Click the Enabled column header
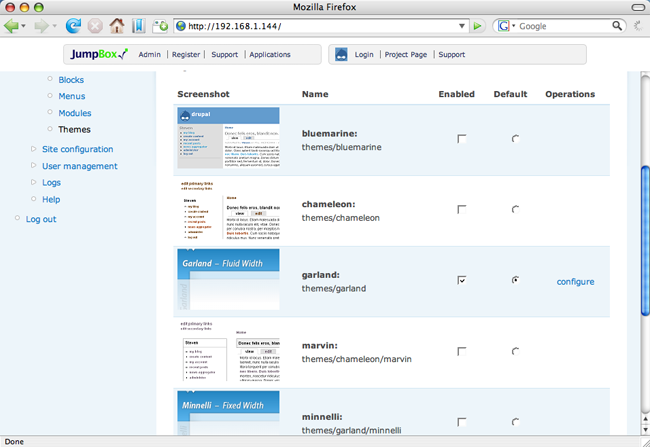This screenshot has width=650, height=447. click(x=456, y=94)
